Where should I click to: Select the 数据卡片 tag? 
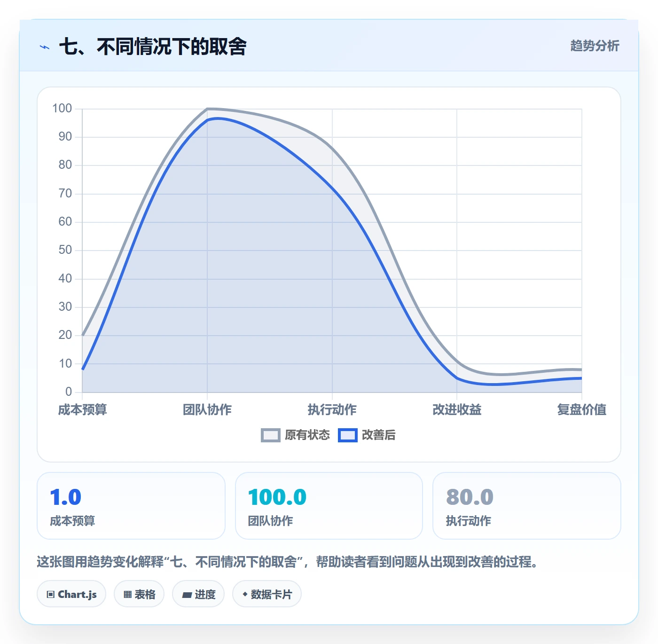267,594
